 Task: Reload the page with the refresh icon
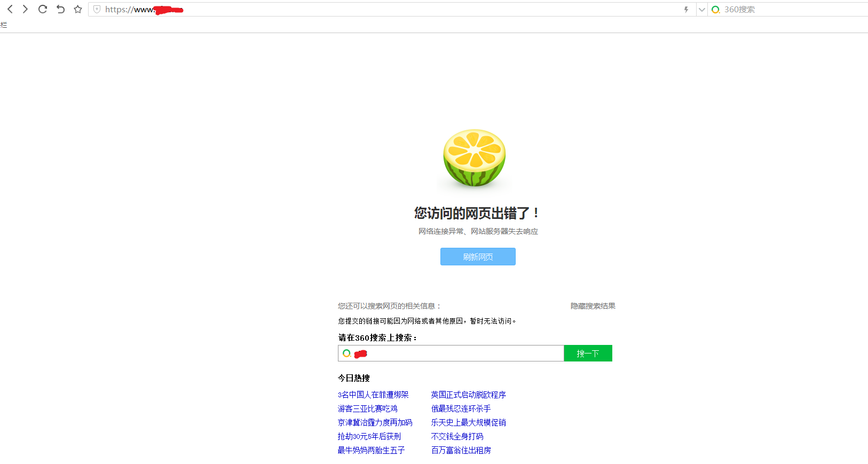click(x=43, y=9)
